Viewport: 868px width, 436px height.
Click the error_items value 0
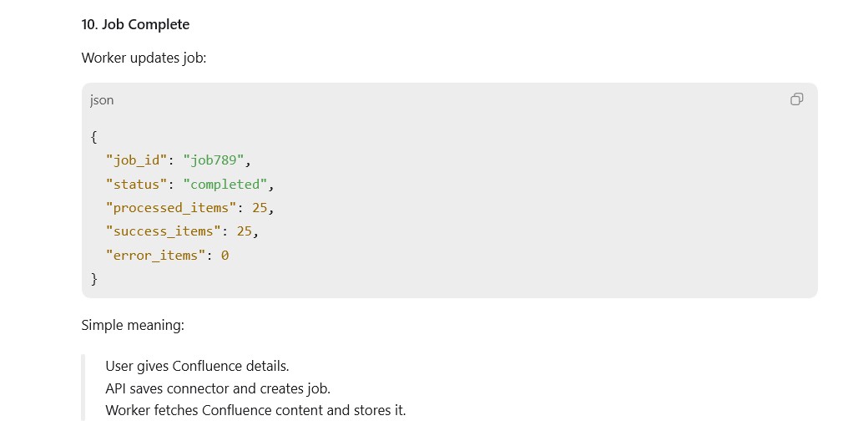225,256
